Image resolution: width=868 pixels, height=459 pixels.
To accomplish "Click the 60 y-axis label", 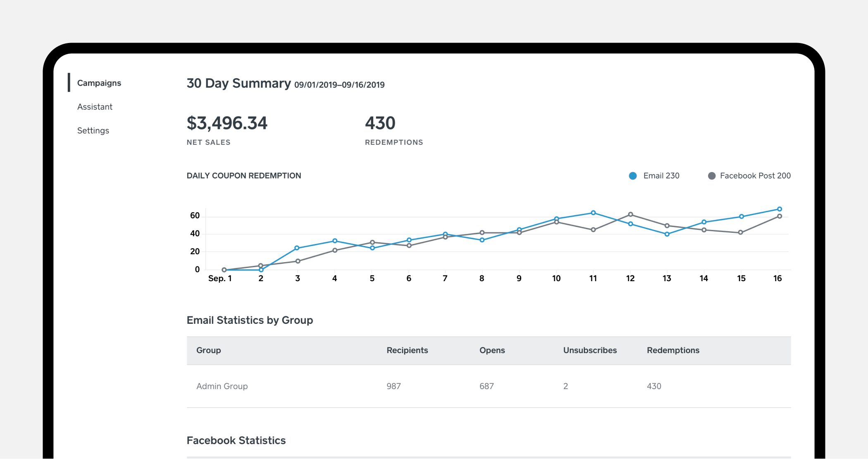I will pos(195,215).
